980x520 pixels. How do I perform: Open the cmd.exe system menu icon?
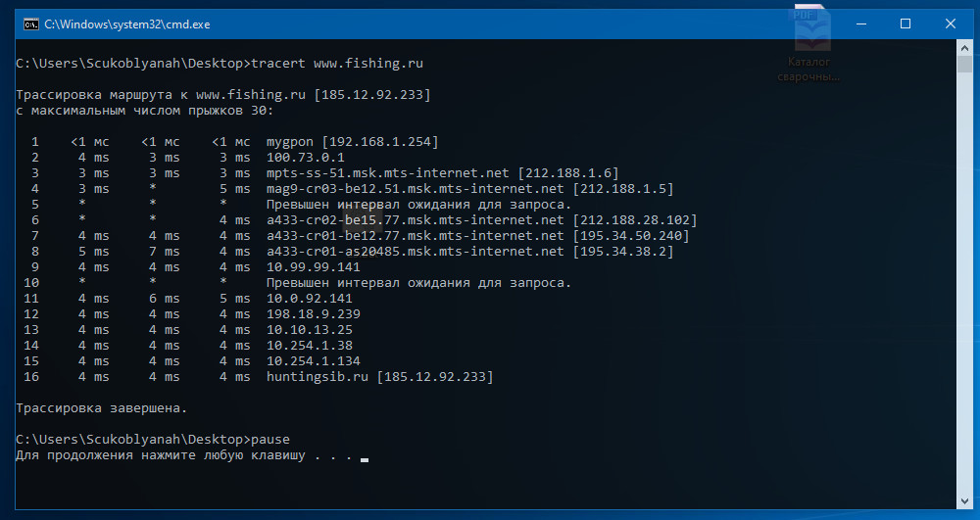(x=31, y=24)
